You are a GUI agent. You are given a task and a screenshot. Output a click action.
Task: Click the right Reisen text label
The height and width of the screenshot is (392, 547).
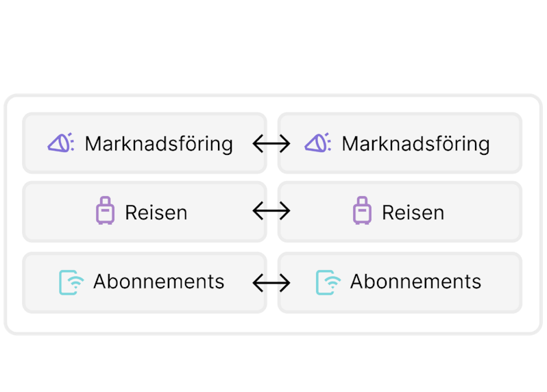(413, 212)
